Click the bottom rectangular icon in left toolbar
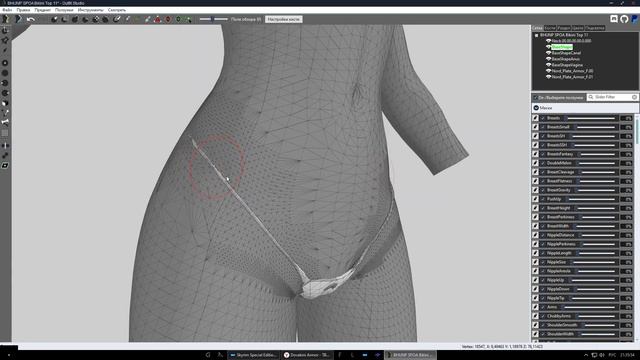The height and width of the screenshot is (360, 640). (5, 166)
